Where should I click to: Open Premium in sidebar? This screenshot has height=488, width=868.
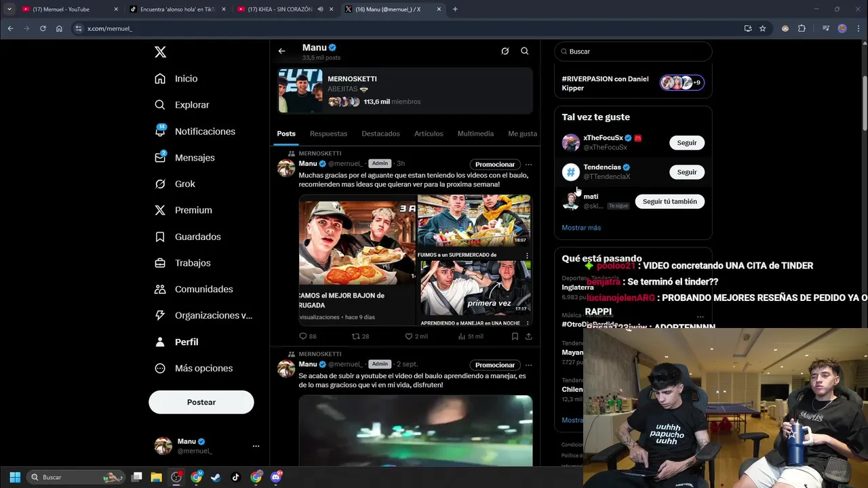(x=183, y=210)
